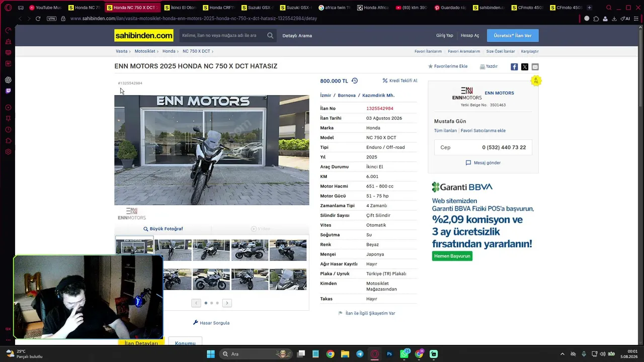
Task: Show previous thumbnail page with left arrow
Action: point(196,303)
